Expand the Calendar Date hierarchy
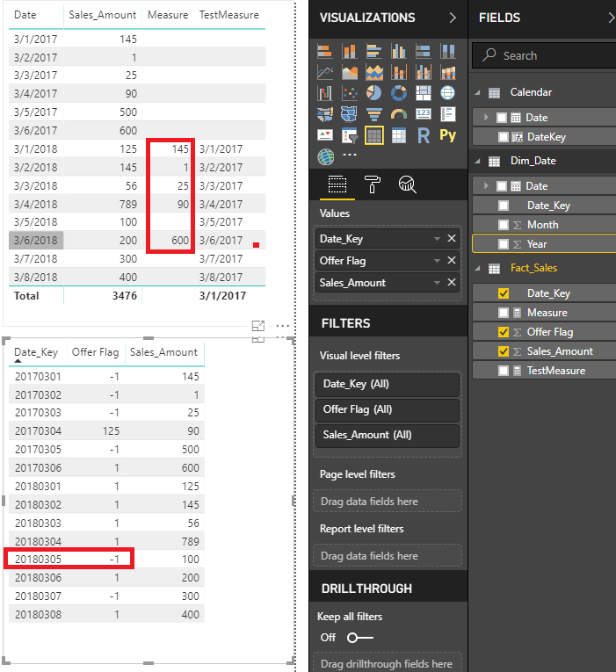Image resolution: width=616 pixels, height=672 pixels. tap(486, 118)
